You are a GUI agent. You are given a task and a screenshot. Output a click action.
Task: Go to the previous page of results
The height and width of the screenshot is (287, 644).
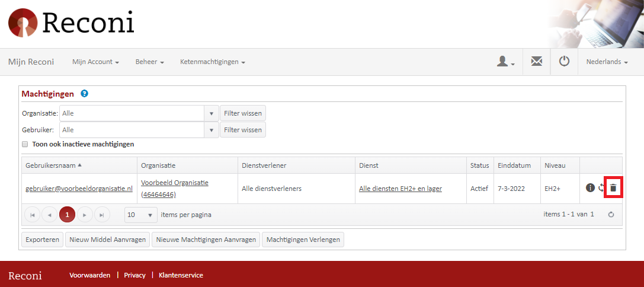point(50,215)
